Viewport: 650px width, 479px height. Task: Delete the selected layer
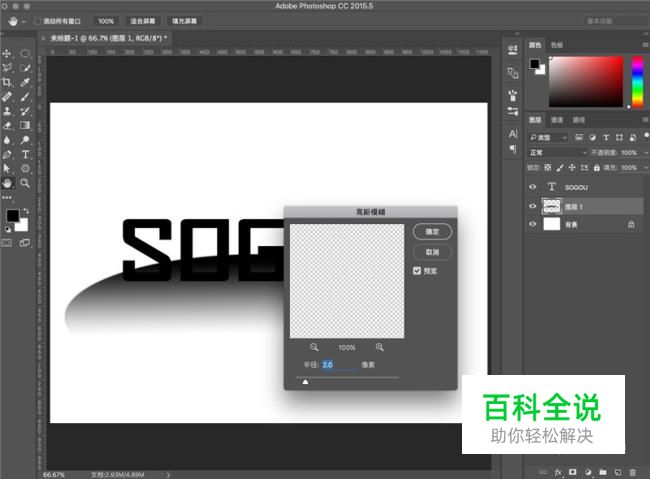(632, 472)
